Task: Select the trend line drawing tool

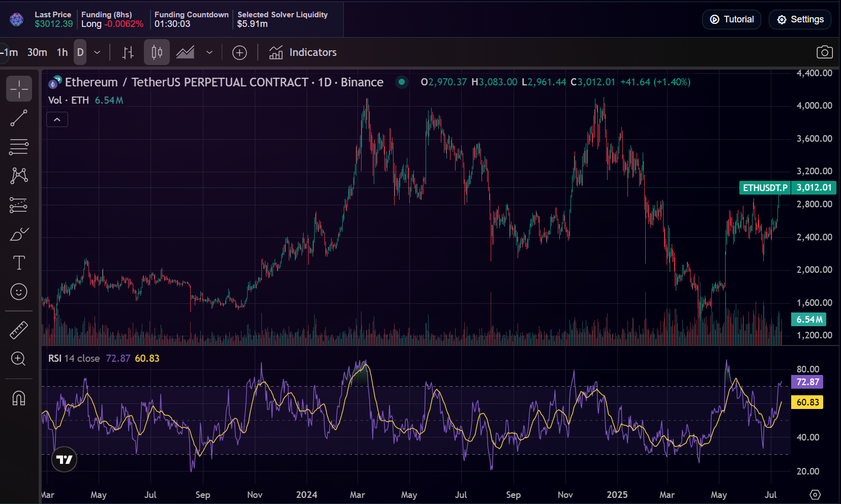Action: click(x=19, y=118)
